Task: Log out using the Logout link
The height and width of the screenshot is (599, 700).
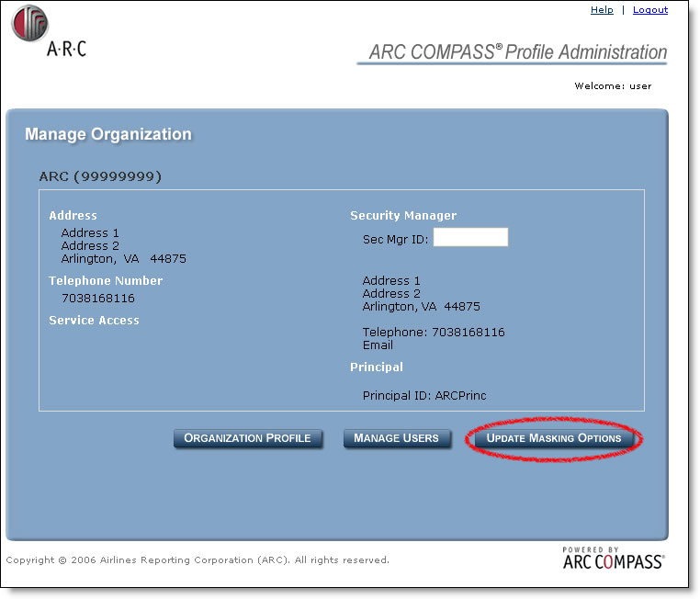Action: [x=649, y=10]
